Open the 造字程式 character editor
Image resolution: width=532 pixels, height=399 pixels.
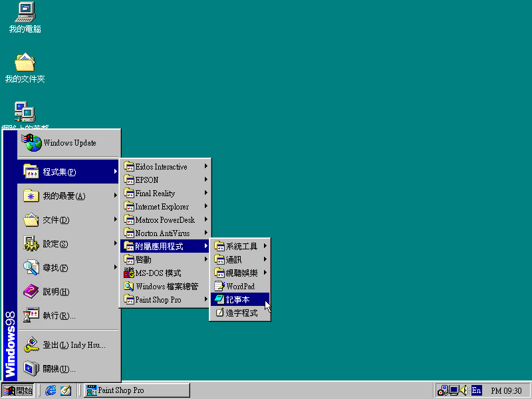(239, 313)
